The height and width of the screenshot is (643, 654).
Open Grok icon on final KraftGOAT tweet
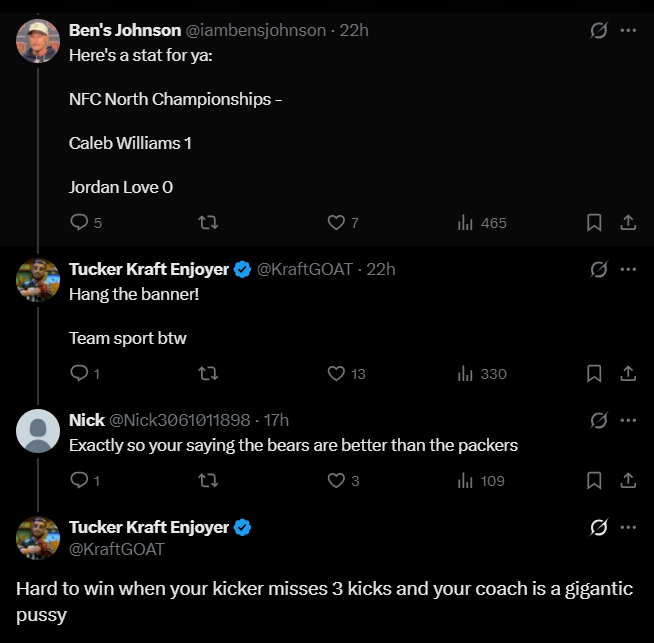(599, 527)
